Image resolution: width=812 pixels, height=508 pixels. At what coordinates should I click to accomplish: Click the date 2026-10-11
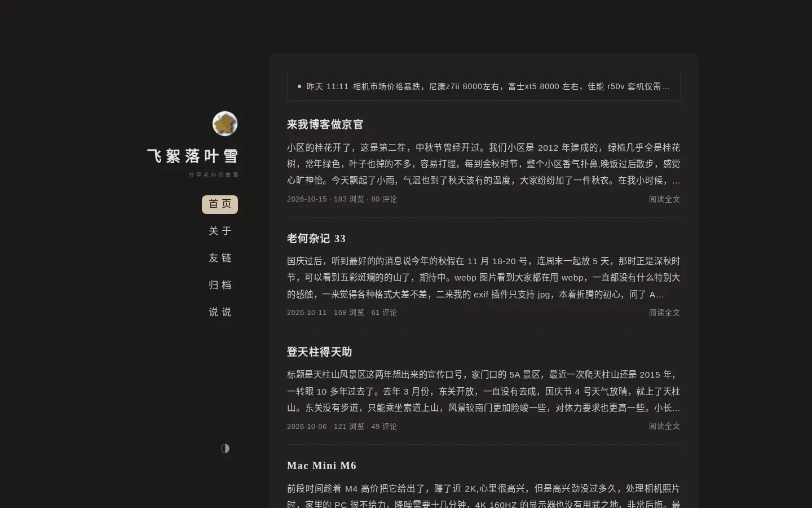tap(307, 313)
